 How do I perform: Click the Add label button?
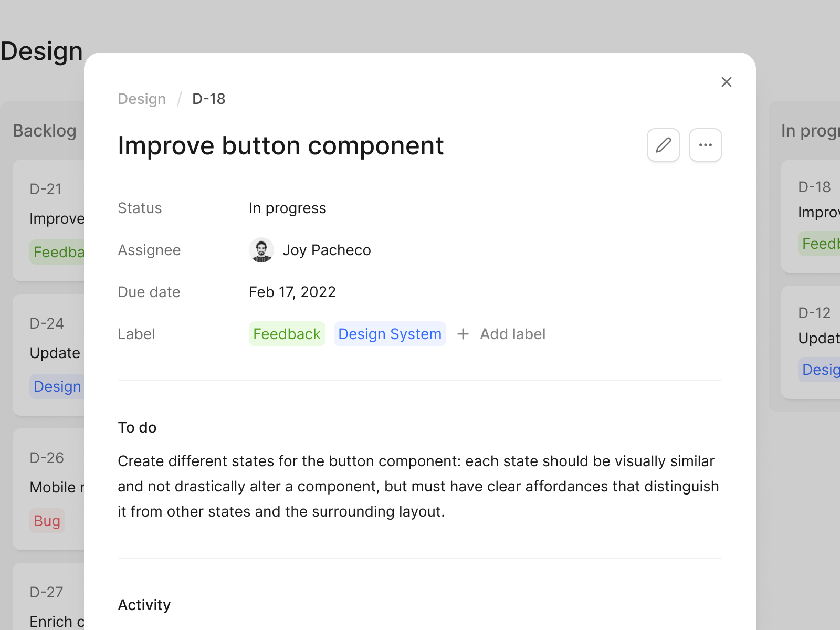512,334
